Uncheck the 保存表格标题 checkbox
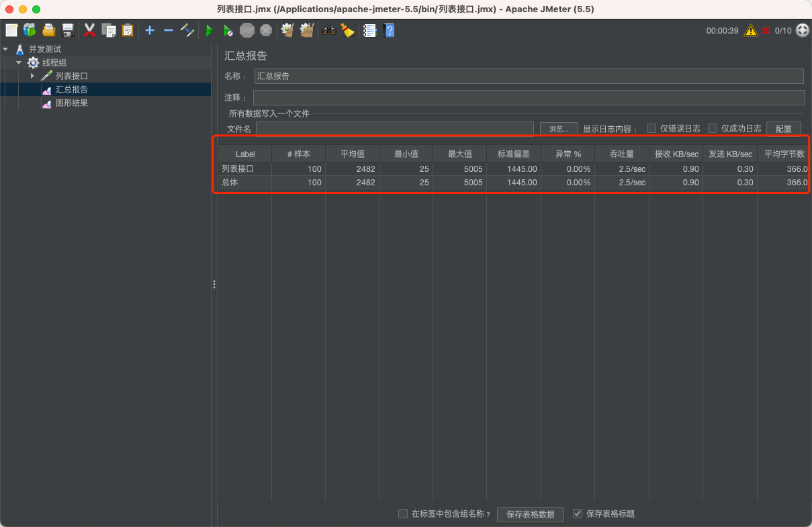The image size is (812, 527). tap(578, 514)
